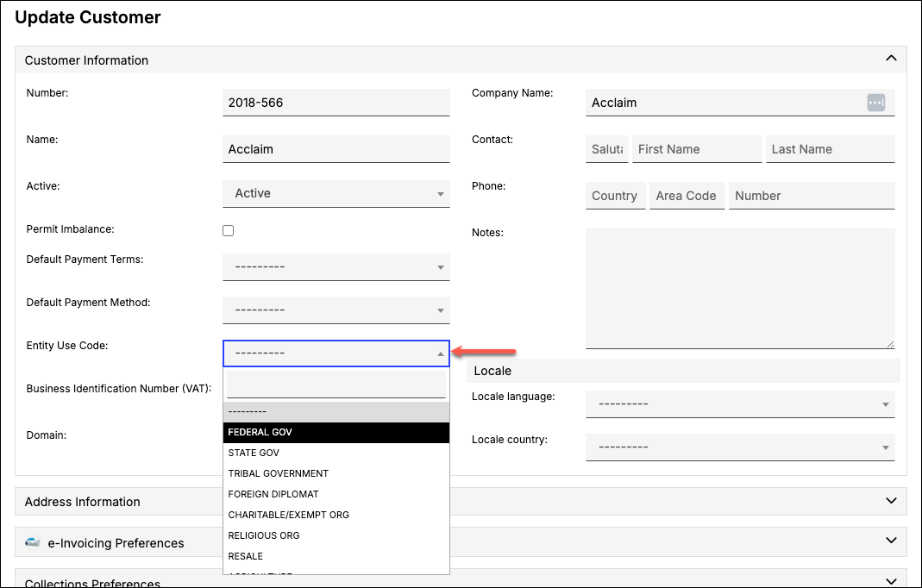Screen dimensions: 922x588
Task: Open the Locale country dropdown
Action: pos(740,447)
